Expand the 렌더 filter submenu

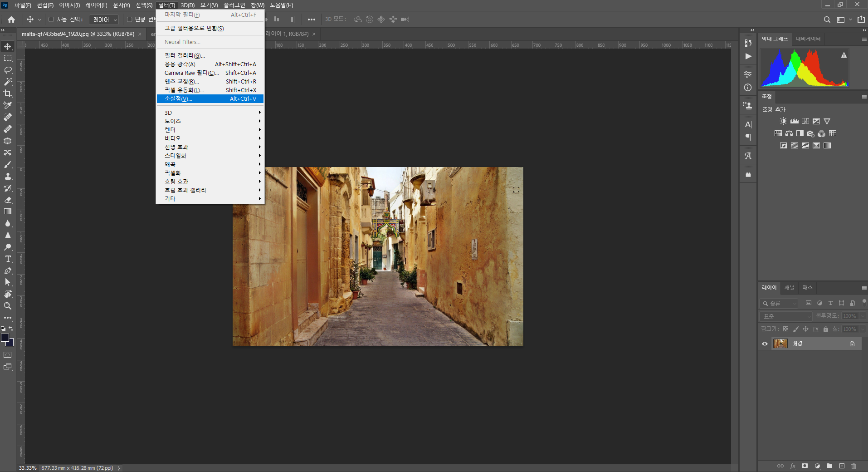pyautogui.click(x=210, y=130)
